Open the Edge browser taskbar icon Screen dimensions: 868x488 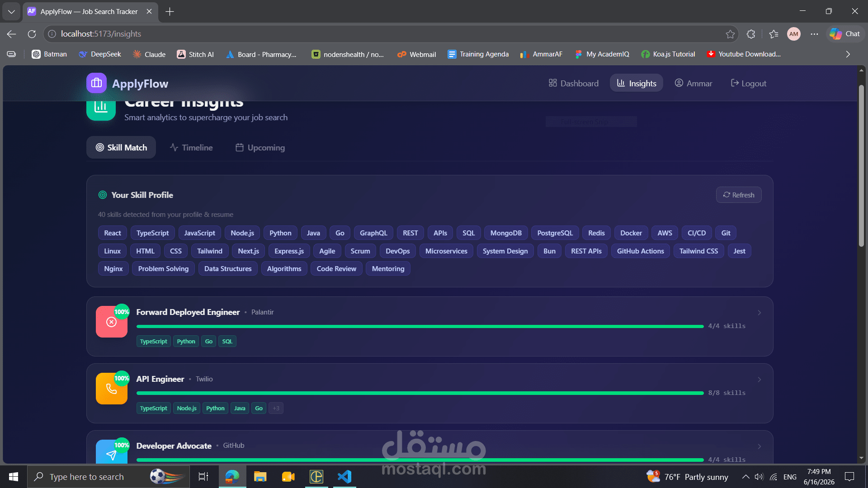click(232, 477)
